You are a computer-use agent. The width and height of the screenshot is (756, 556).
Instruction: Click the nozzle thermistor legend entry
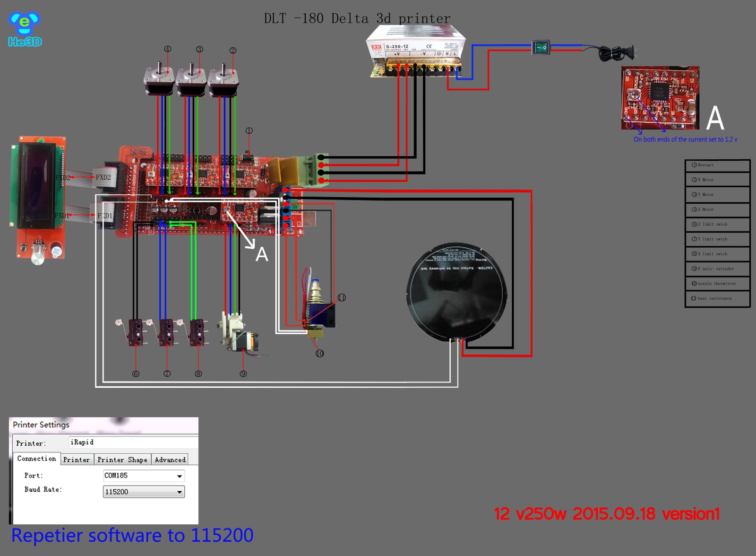coord(718,284)
